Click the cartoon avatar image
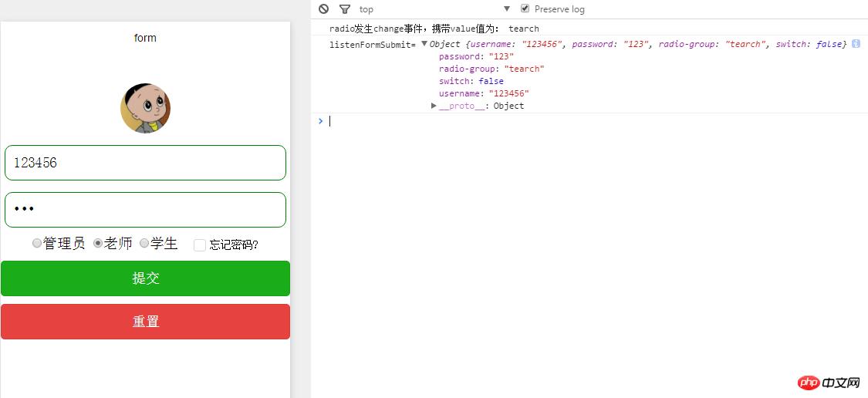Viewport: 868px width, 398px height. (145, 108)
